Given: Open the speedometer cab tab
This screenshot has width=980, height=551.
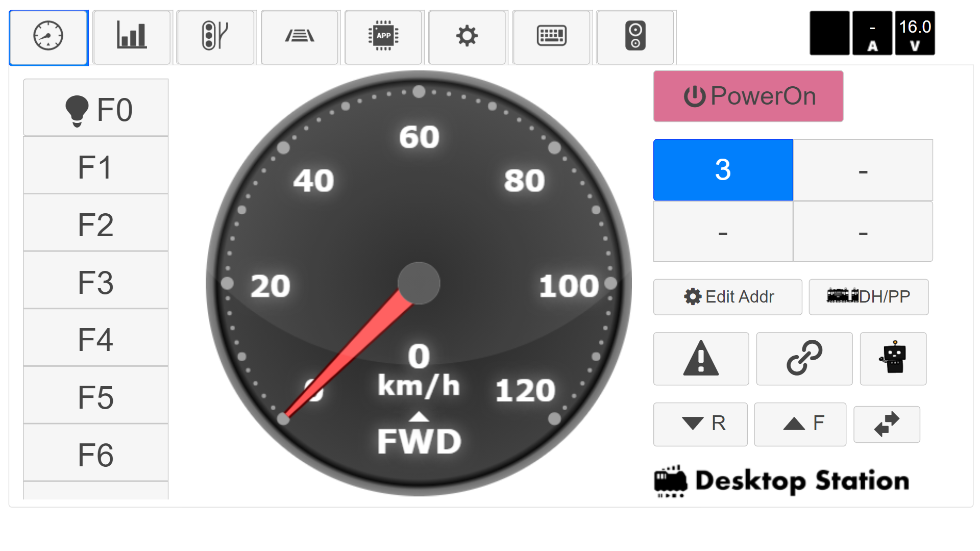Looking at the screenshot, I should [x=48, y=37].
